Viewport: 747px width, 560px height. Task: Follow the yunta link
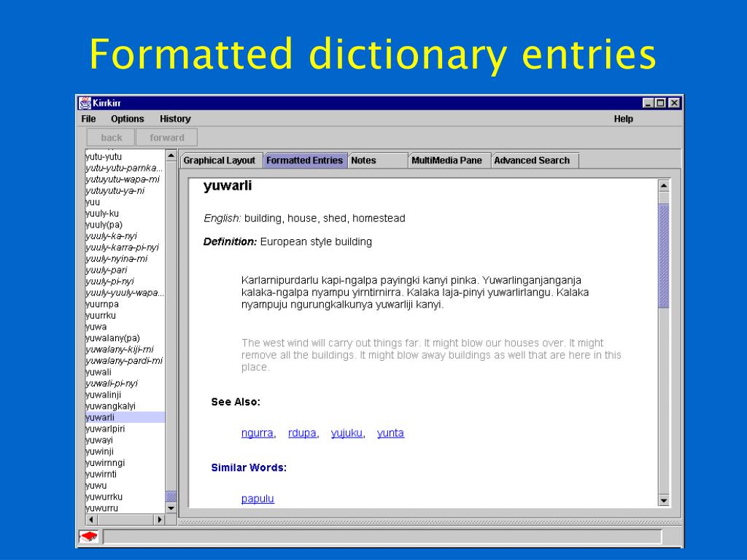pyautogui.click(x=390, y=433)
